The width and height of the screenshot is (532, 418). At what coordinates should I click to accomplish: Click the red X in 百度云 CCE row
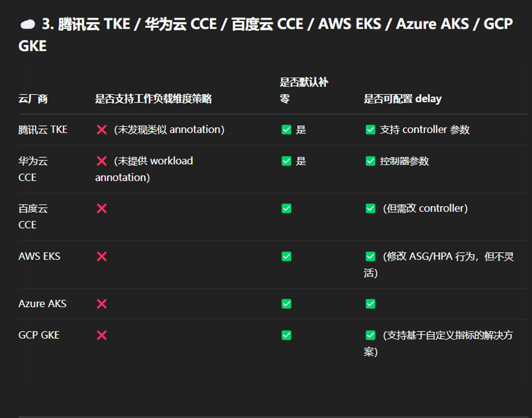point(102,208)
